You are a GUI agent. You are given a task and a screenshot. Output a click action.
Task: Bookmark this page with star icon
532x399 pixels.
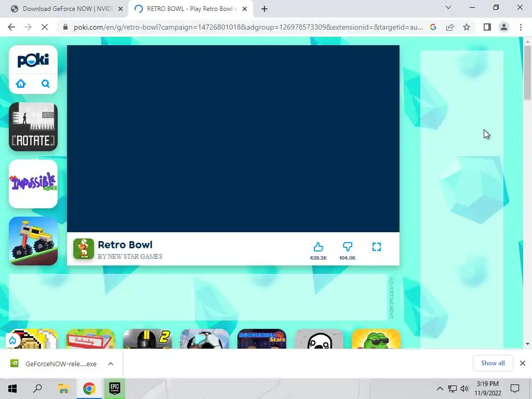467,27
